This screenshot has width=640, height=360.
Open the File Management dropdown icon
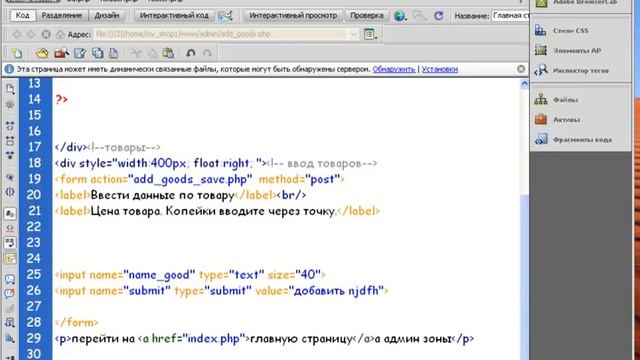(420, 16)
